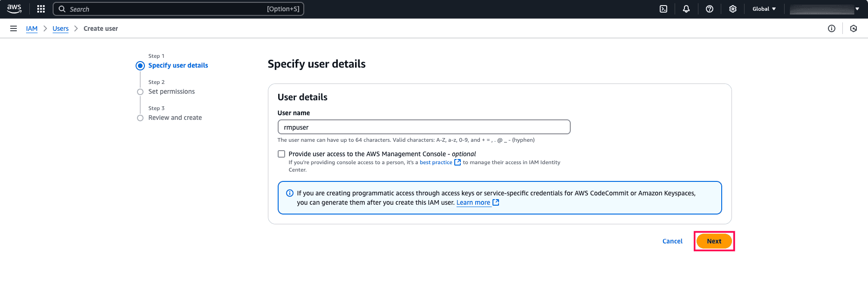Image resolution: width=868 pixels, height=291 pixels.
Task: Navigate to Users breadcrumb link
Action: (61, 28)
